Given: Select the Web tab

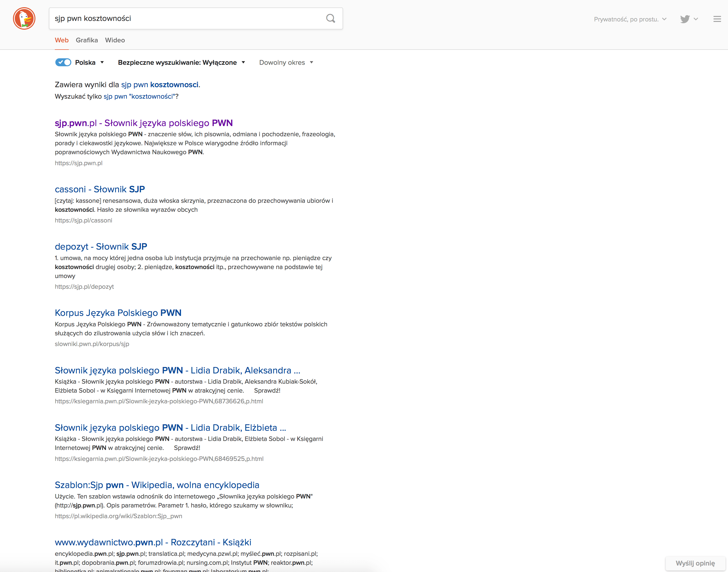Looking at the screenshot, I should [x=62, y=40].
